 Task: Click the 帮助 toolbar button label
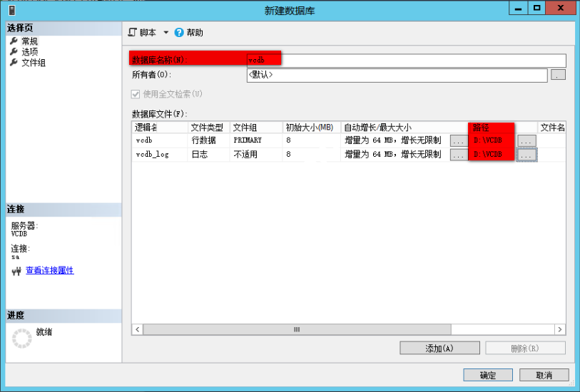[x=195, y=33]
